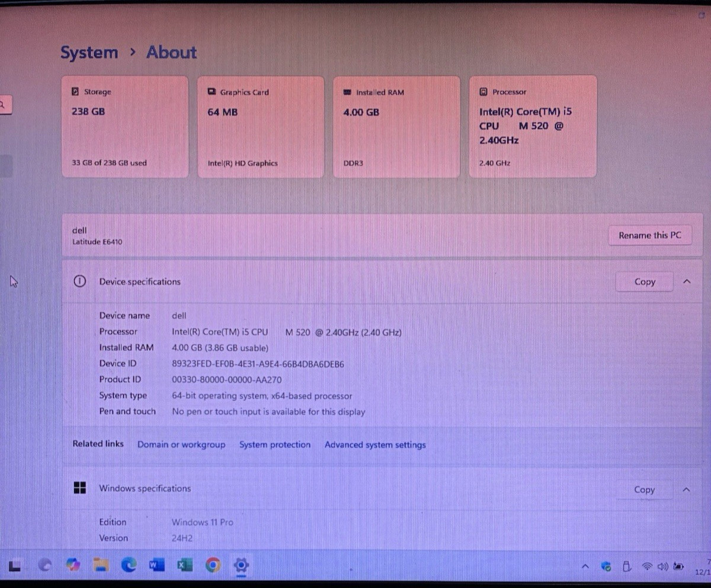Image resolution: width=711 pixels, height=588 pixels.
Task: Click the '64-bit operating system' system type value
Action: pyautogui.click(x=262, y=396)
